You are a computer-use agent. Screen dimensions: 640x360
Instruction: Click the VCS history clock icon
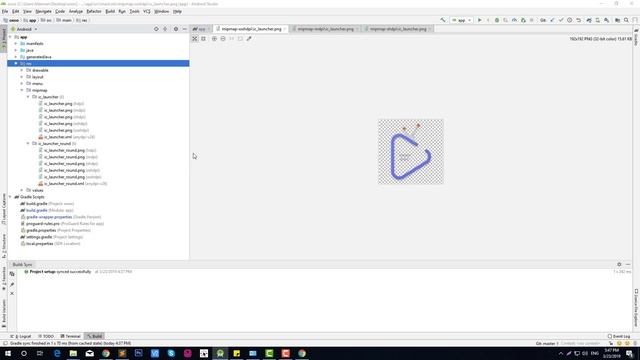click(569, 20)
